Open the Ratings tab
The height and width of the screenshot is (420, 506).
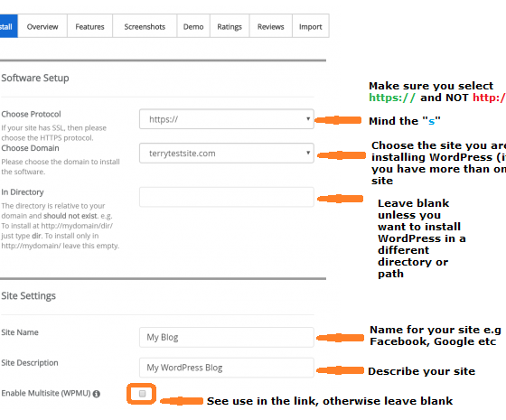[230, 26]
